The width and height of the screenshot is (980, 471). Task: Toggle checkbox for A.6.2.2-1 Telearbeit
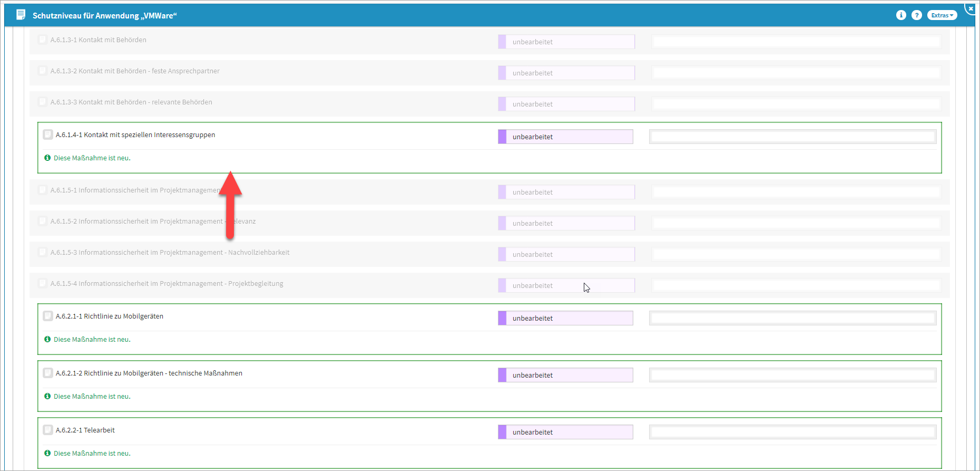[48, 430]
